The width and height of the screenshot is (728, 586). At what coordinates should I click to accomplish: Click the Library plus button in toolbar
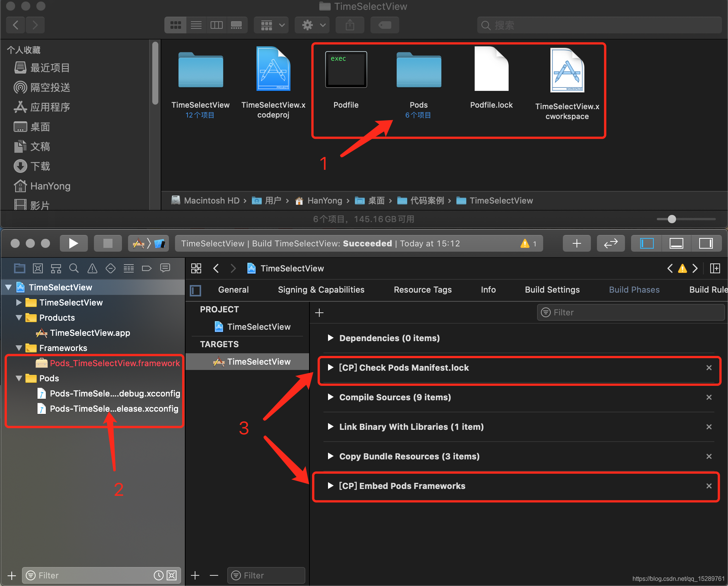pyautogui.click(x=576, y=243)
